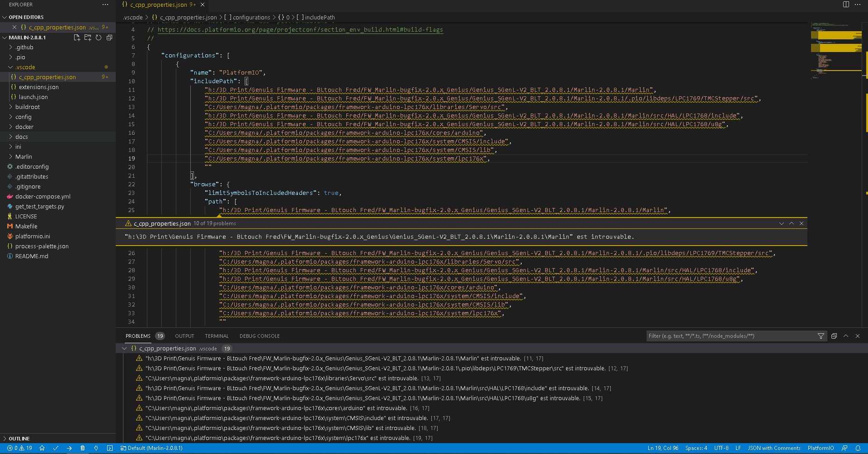The height and width of the screenshot is (454, 868).
Task: Refresh the explorer file tree
Action: tap(99, 38)
